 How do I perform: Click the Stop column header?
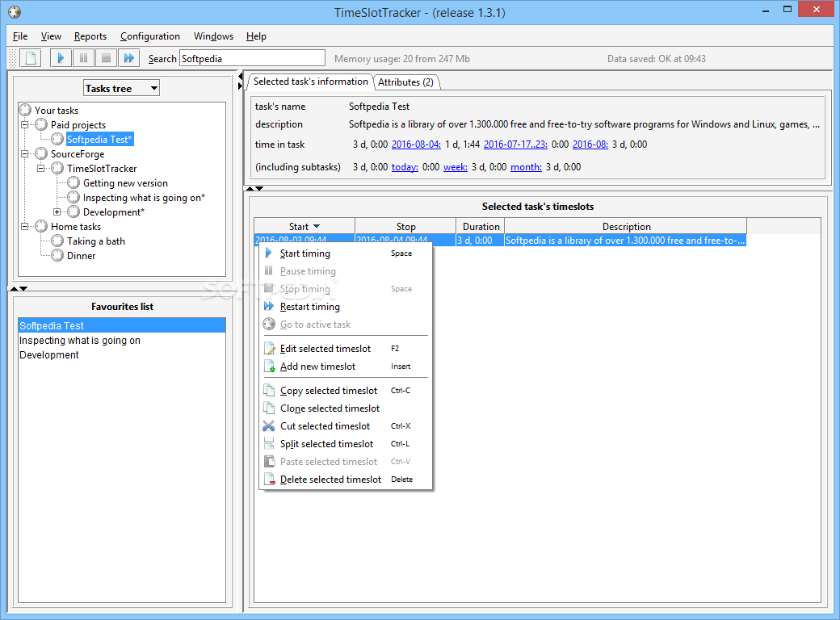pos(405,227)
